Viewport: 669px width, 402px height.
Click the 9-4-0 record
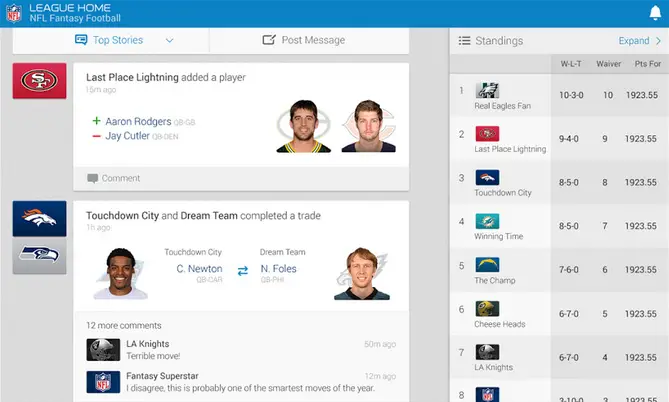coord(569,139)
